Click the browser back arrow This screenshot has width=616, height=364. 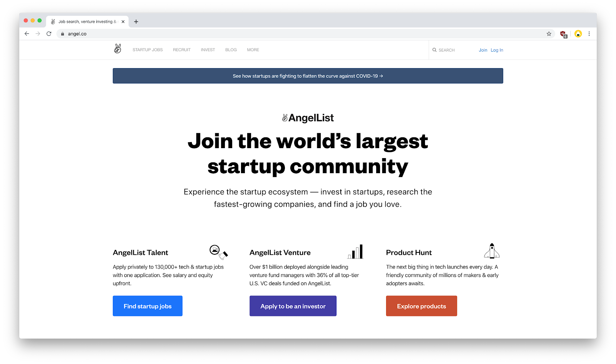coord(27,34)
